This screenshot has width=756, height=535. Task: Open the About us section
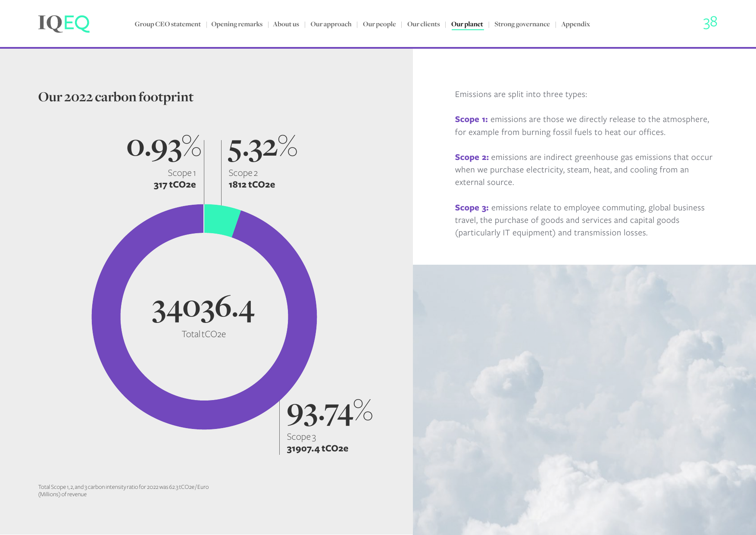point(286,24)
